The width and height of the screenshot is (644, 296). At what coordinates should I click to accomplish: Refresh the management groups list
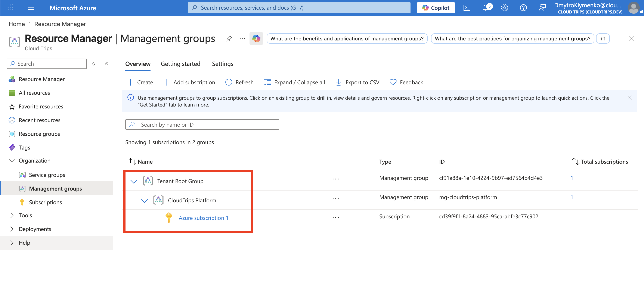(239, 82)
